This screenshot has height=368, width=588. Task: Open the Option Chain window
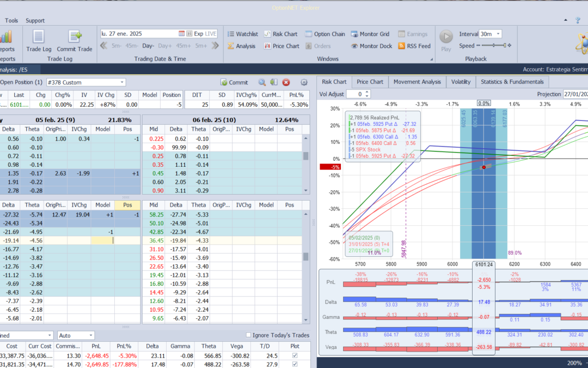pos(324,34)
